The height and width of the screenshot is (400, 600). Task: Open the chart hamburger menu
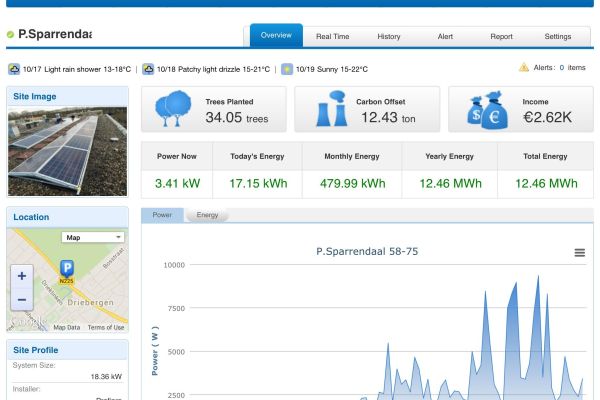click(579, 253)
